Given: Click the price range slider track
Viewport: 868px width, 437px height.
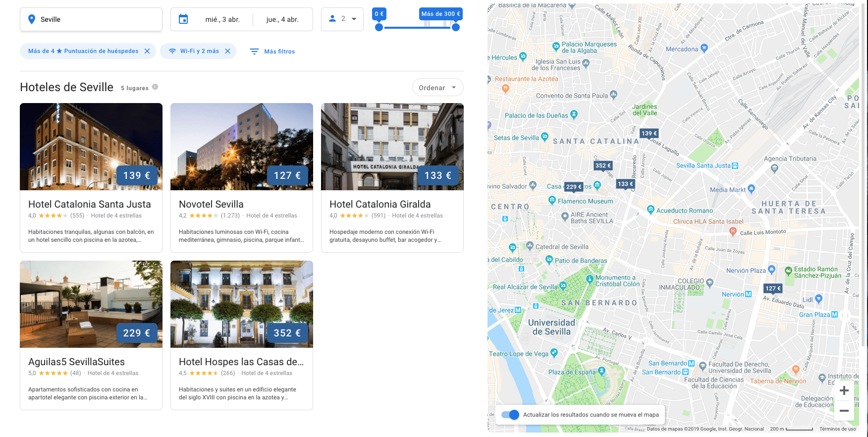Looking at the screenshot, I should point(417,27).
